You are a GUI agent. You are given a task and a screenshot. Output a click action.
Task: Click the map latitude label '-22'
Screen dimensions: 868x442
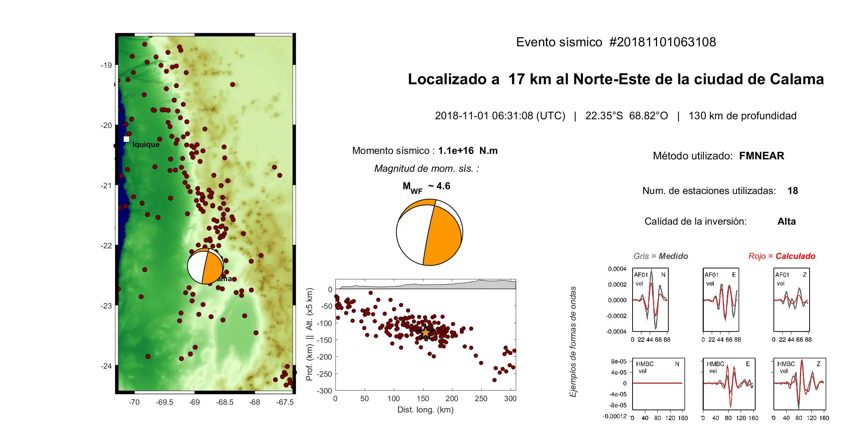pyautogui.click(x=107, y=245)
